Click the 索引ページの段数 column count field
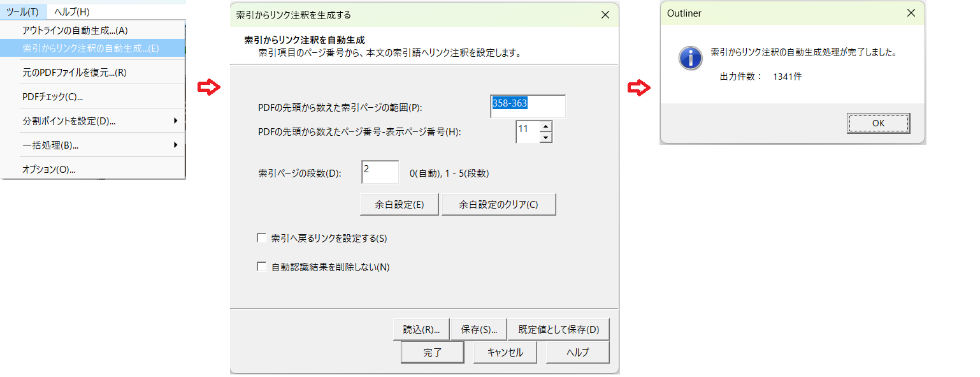This screenshot has height=377, width=980. click(x=380, y=172)
